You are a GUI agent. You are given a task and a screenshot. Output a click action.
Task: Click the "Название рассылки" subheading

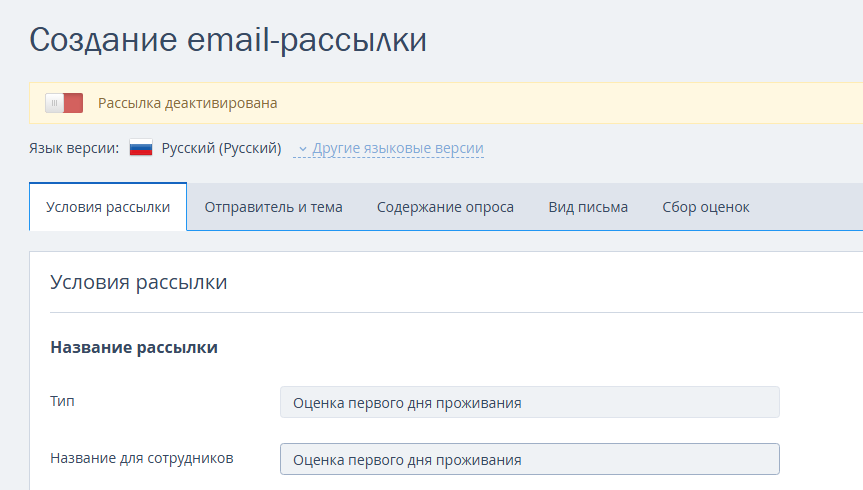(x=134, y=348)
